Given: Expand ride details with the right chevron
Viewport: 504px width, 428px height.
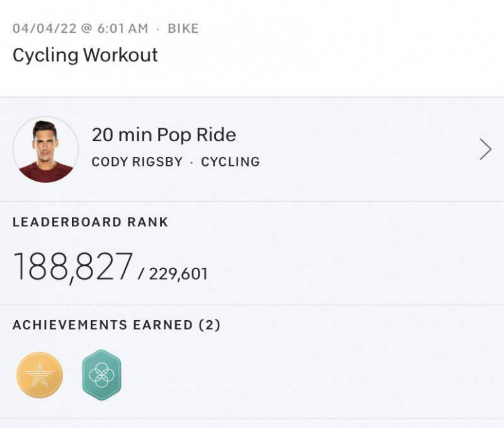Looking at the screenshot, I should 485,149.
